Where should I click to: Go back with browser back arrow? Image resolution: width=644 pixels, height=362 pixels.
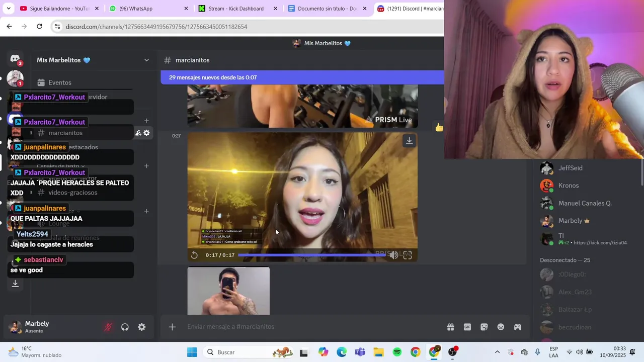coord(9,27)
